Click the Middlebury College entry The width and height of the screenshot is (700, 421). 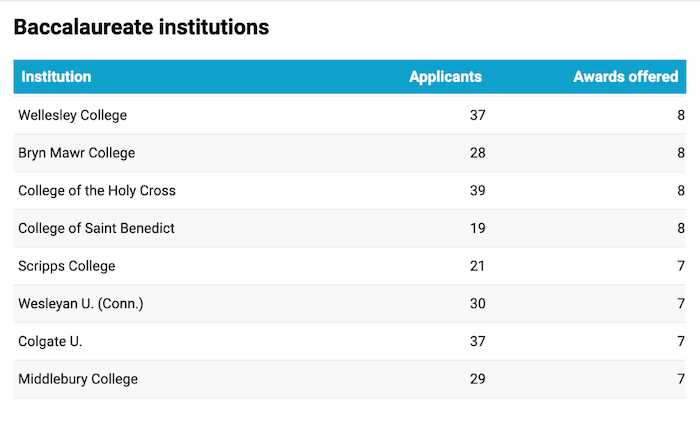(x=78, y=379)
